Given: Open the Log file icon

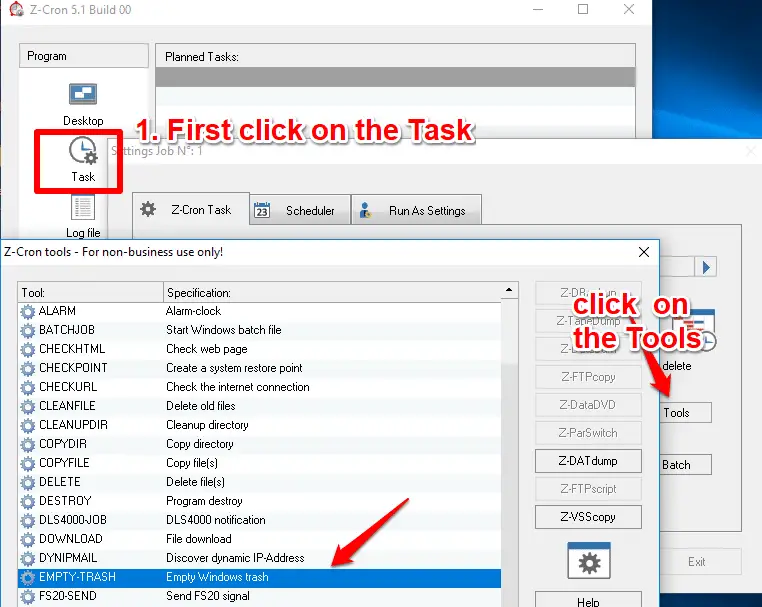Looking at the screenshot, I should (83, 208).
